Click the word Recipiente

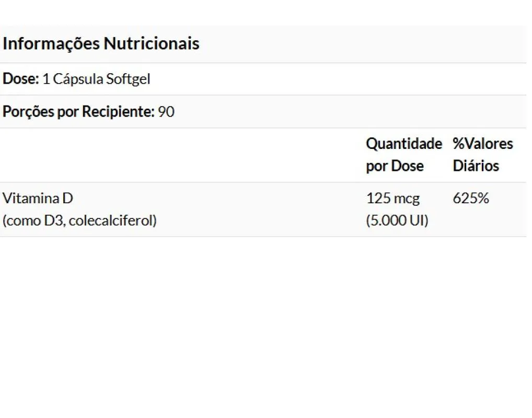(x=119, y=112)
